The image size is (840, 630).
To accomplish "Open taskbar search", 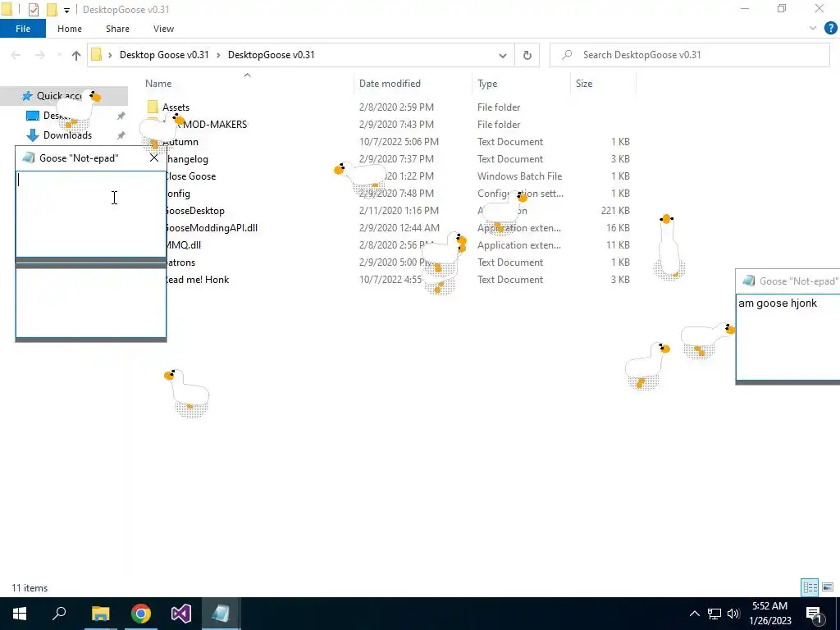I will pos(59,614).
